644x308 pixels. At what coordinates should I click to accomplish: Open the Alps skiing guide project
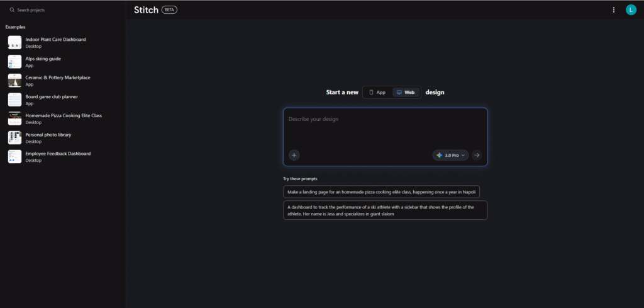[43, 59]
